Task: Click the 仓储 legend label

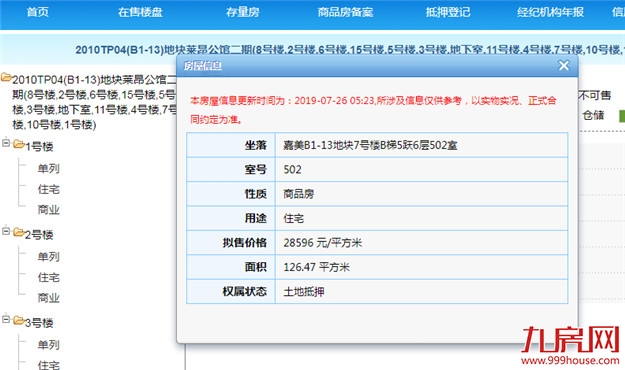Action: (593, 115)
